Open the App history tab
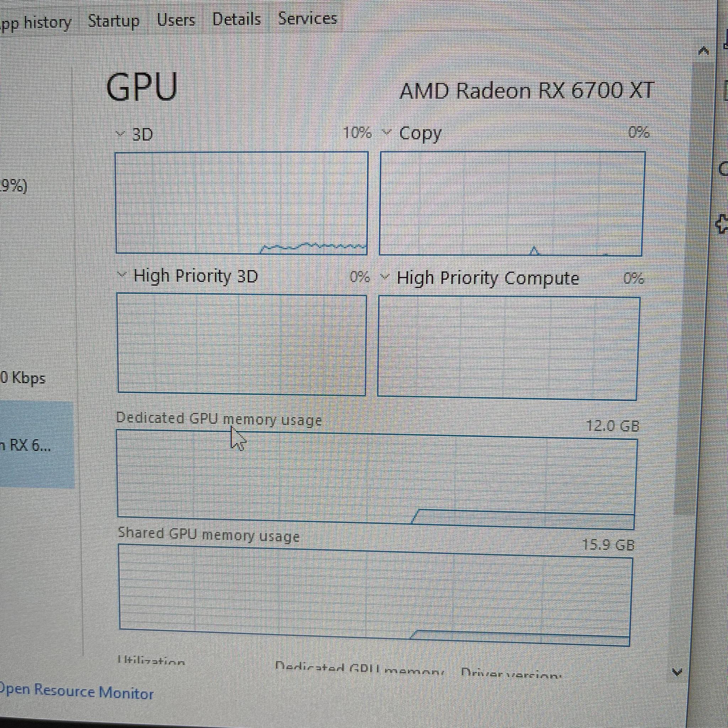 click(35, 23)
